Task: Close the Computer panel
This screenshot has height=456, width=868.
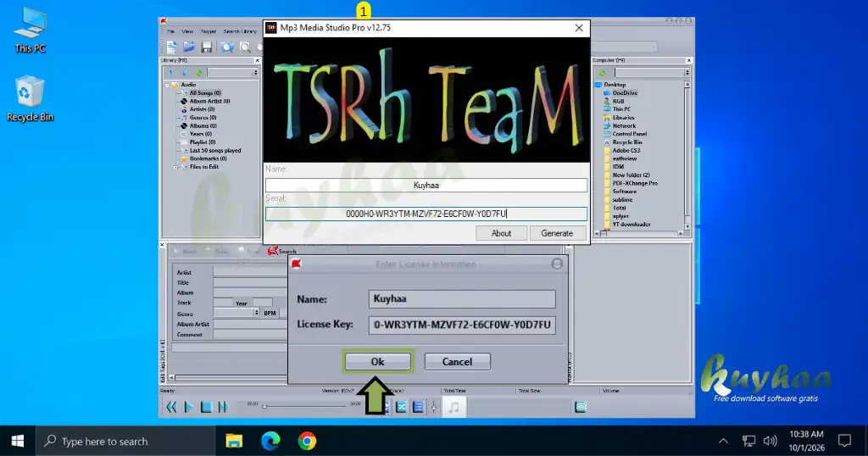Action: pos(688,60)
